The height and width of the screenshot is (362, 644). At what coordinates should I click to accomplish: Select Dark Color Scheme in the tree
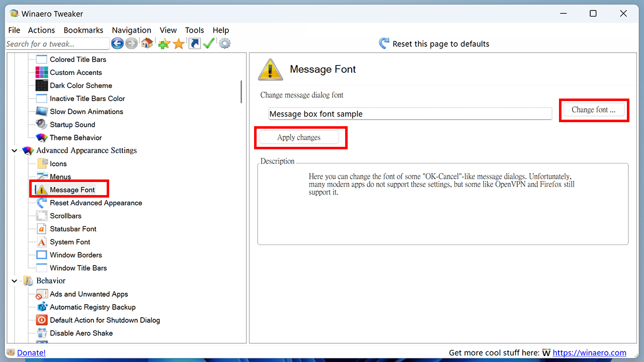point(80,85)
